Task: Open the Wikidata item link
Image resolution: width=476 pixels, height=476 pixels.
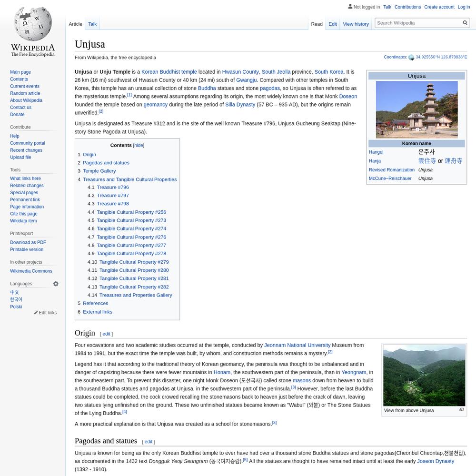Action: point(23,221)
